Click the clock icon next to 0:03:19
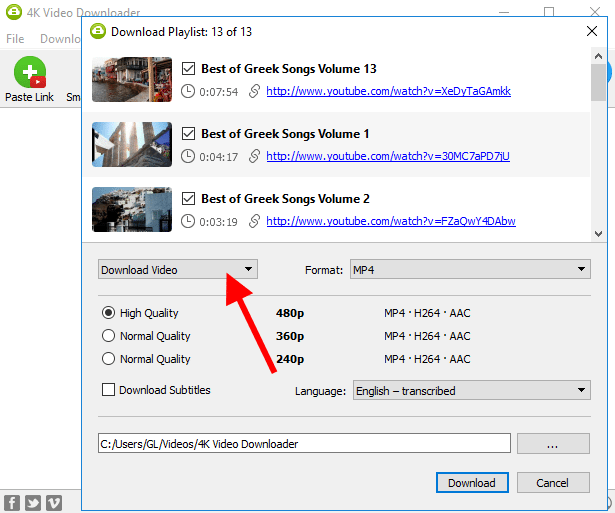This screenshot has height=513, width=615. click(x=188, y=221)
